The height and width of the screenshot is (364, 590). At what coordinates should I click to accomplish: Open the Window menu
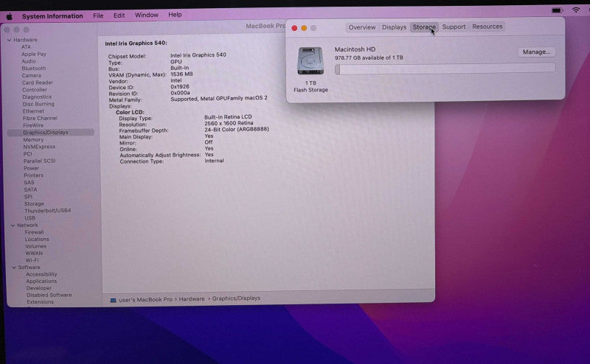point(147,15)
